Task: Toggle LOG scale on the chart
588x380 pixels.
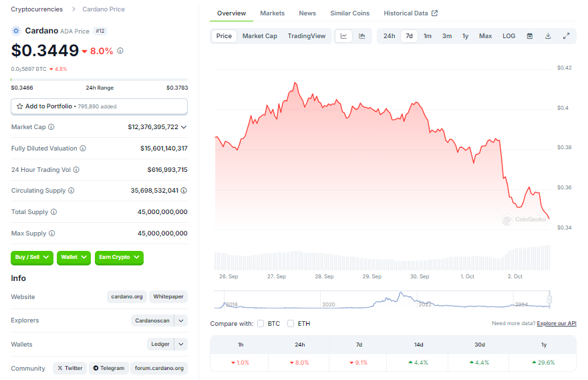Action: point(508,36)
